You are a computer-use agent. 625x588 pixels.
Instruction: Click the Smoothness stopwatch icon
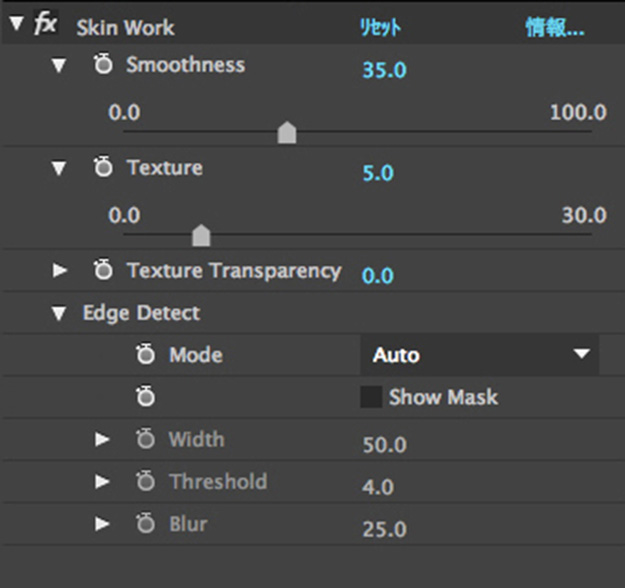point(103,66)
